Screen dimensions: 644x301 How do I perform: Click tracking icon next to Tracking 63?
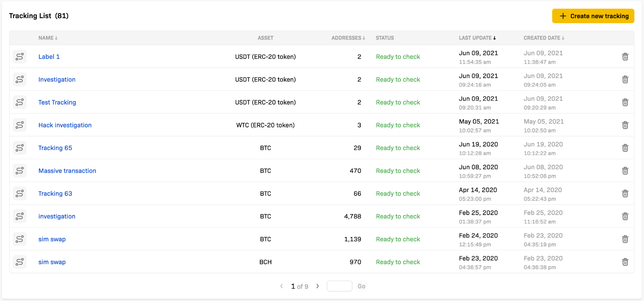19,194
